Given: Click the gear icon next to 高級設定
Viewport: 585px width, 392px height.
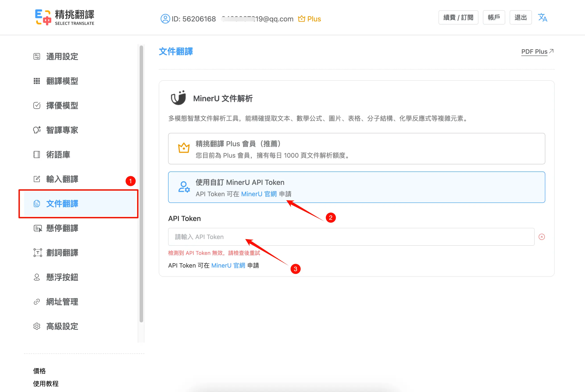Looking at the screenshot, I should (x=37, y=326).
